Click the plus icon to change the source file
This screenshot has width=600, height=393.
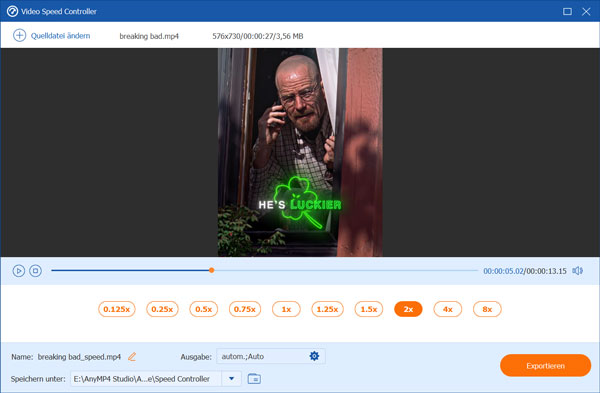pos(20,36)
